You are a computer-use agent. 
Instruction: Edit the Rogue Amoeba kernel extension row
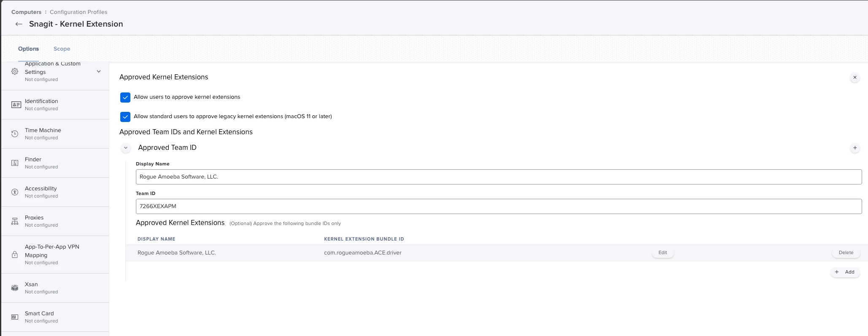point(662,253)
